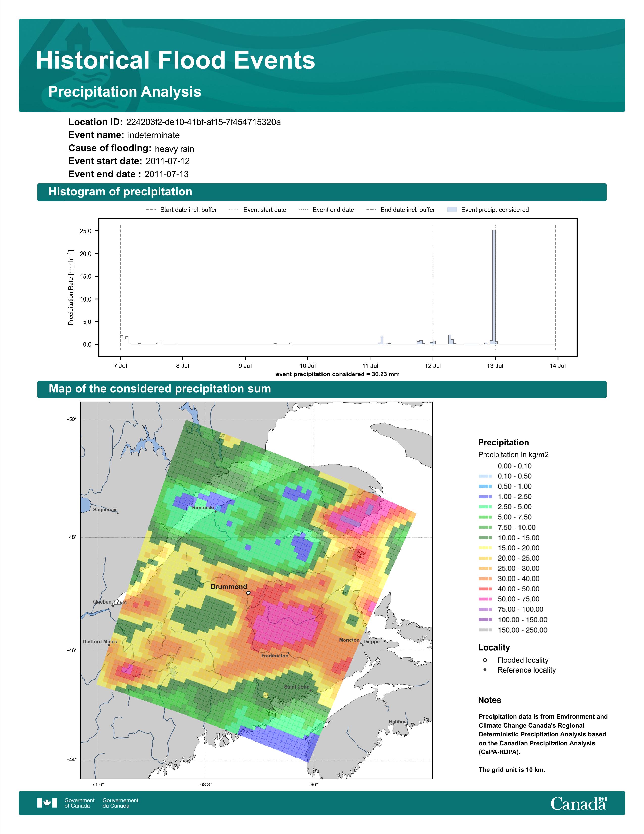This screenshot has height=834, width=644.
Task: Click the Notes heading
Action: (x=489, y=700)
